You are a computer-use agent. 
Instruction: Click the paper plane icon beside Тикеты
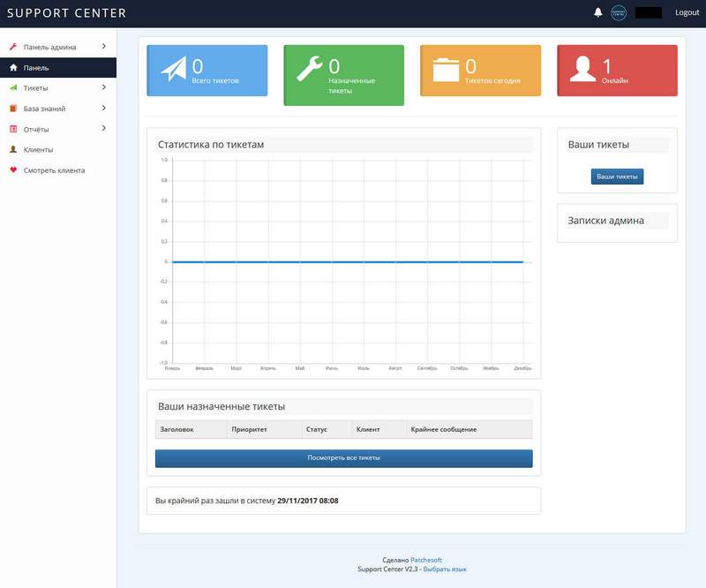13,88
